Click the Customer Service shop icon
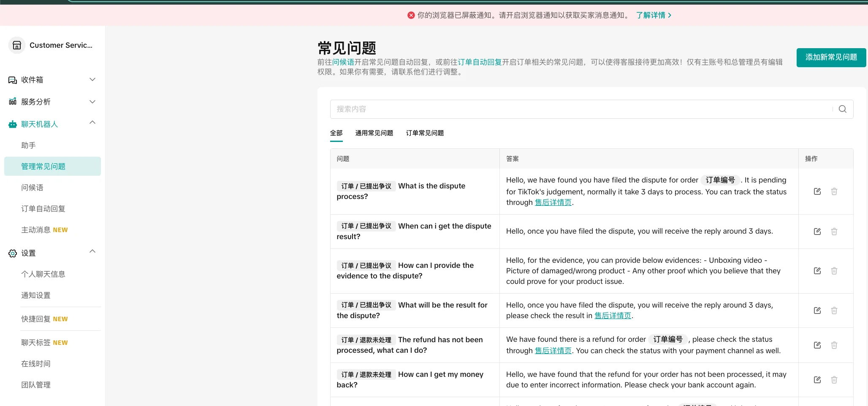 point(17,45)
